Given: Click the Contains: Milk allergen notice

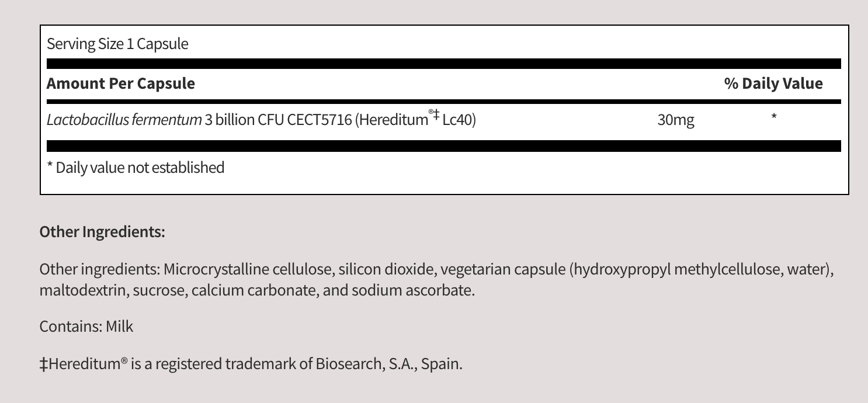Looking at the screenshot, I should 86,326.
